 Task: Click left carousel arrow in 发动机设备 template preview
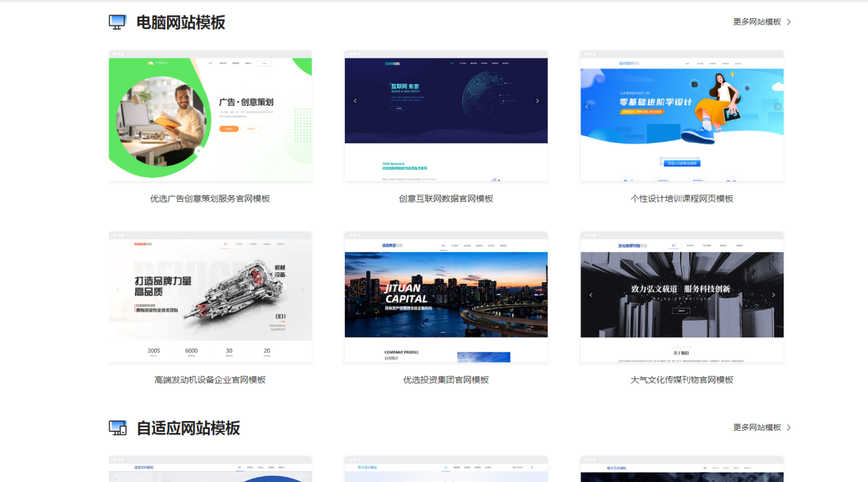[x=118, y=290]
